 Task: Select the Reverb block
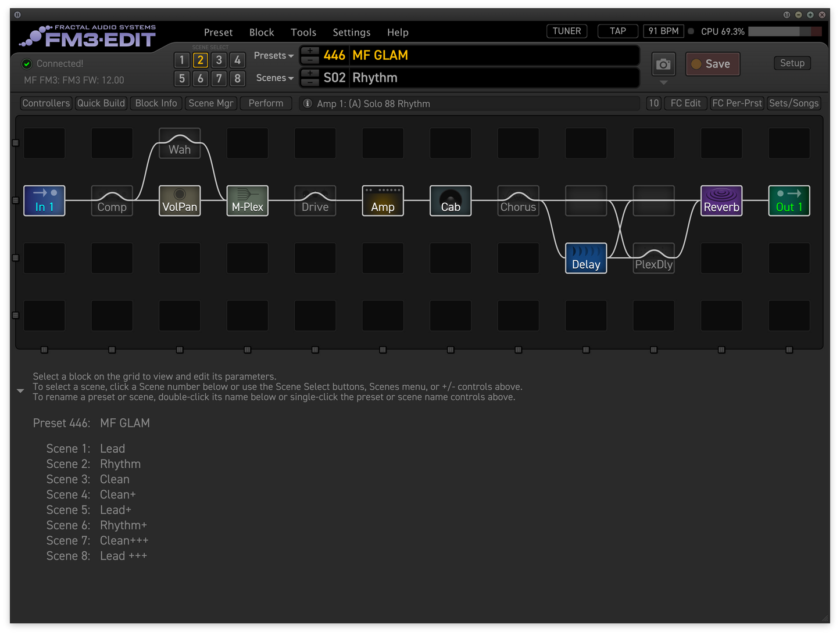coord(721,200)
